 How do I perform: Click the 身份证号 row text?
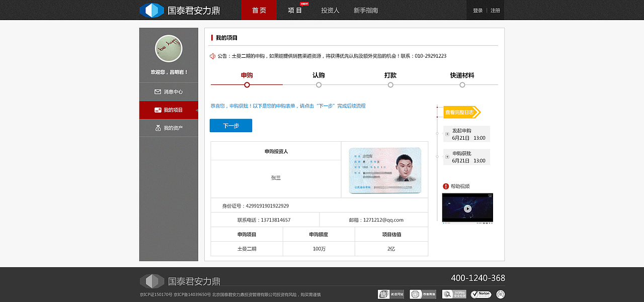256,206
